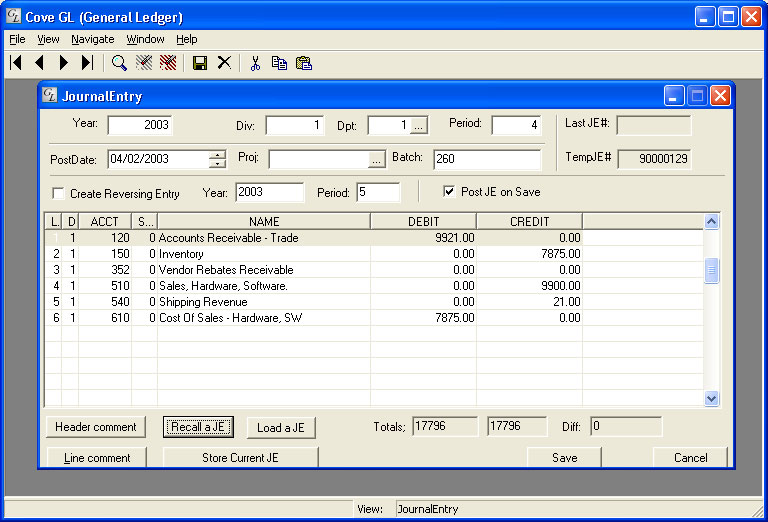Click the Batch field showing 260
The height and width of the screenshot is (522, 768).
tap(487, 159)
